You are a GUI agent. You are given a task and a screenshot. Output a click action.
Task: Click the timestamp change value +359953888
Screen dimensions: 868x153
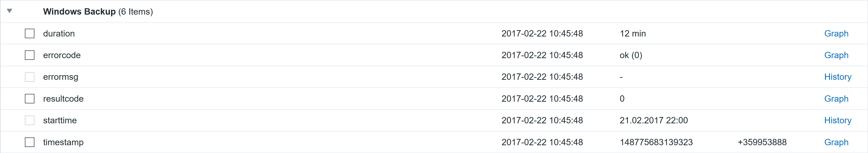tap(762, 142)
